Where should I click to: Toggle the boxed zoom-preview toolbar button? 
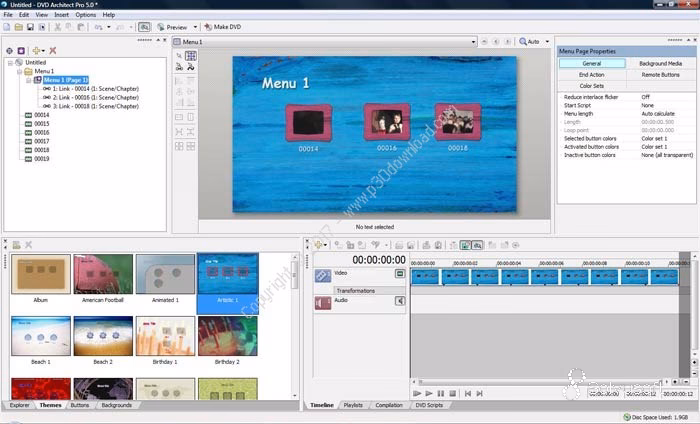point(144,27)
